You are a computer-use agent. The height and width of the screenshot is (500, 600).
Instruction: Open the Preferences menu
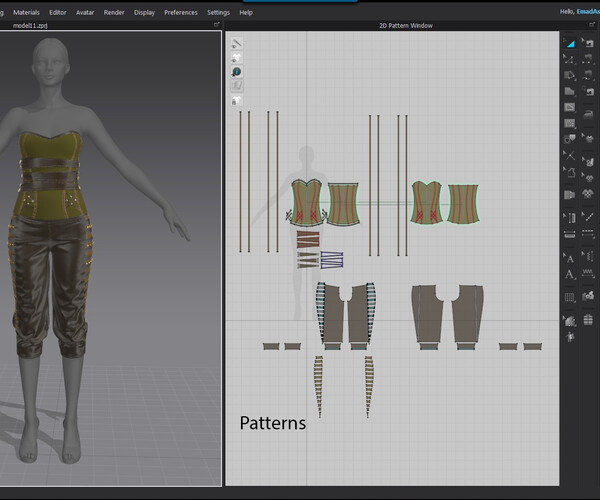click(181, 13)
